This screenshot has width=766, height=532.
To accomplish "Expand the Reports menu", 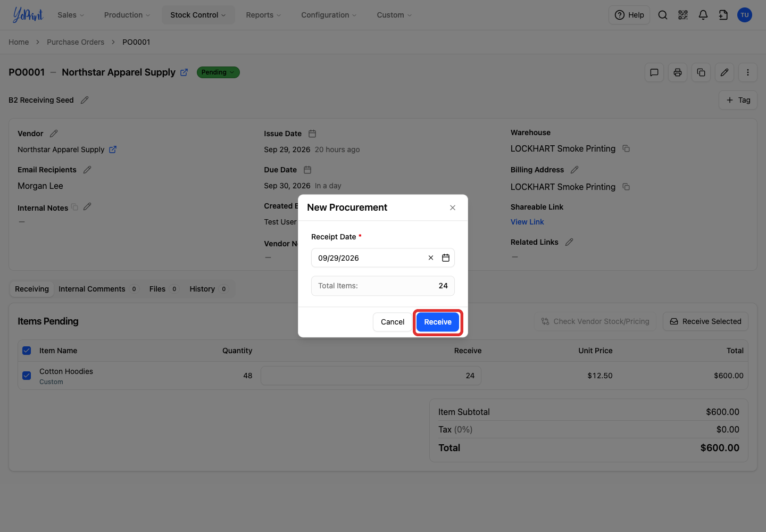I will [263, 15].
